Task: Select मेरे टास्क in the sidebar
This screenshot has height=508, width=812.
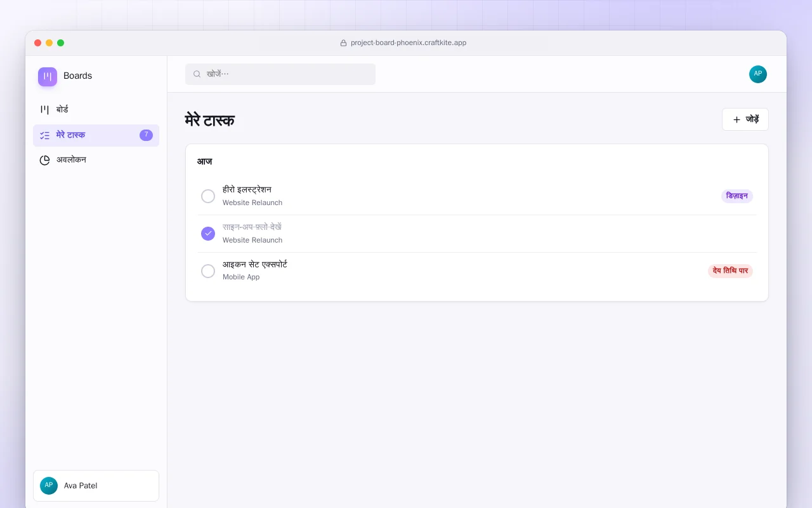Action: click(x=96, y=135)
